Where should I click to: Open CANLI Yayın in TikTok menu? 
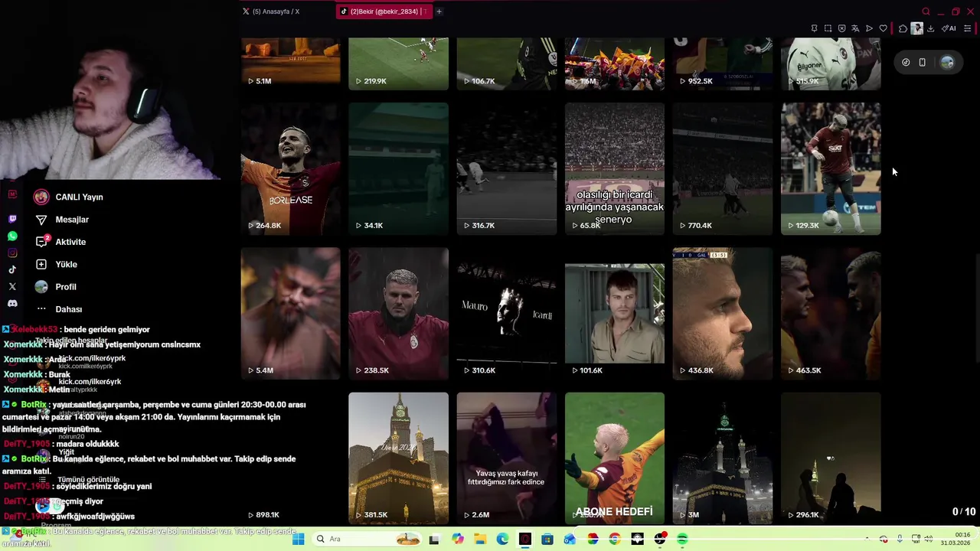[x=69, y=197]
